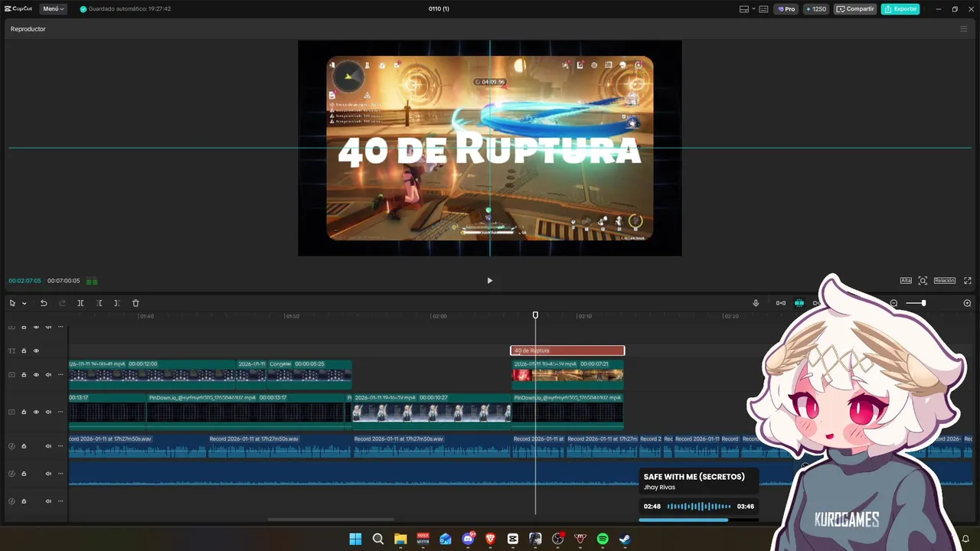Zoom out the timeline
This screenshot has width=980, height=551.
[x=893, y=303]
